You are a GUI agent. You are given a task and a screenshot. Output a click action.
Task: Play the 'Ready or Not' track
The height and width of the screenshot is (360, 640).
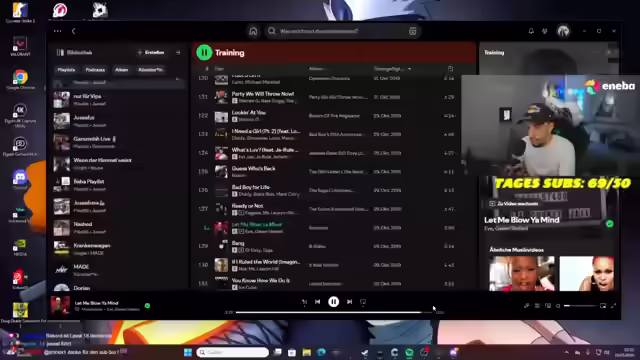coord(334,209)
